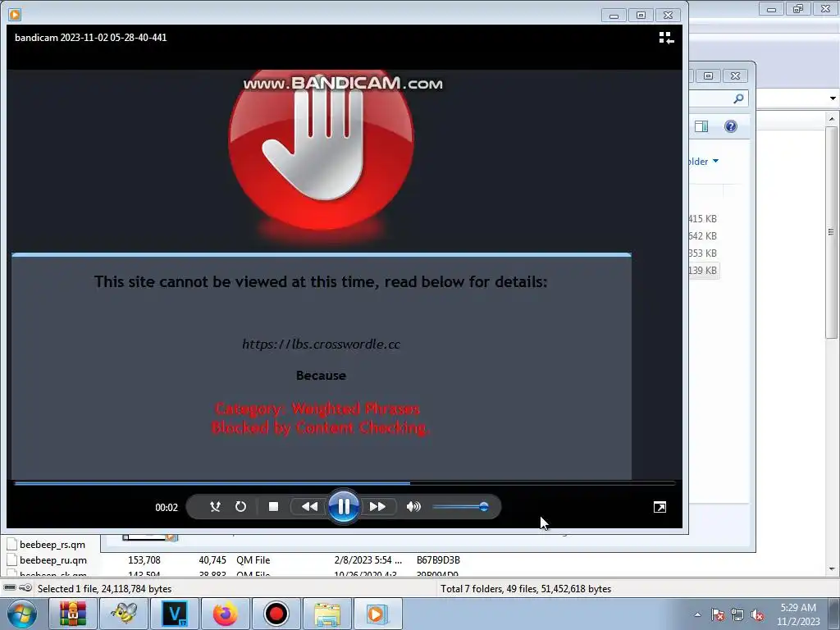
Task: Open the clock showing 5:29 AM
Action: [x=798, y=614]
